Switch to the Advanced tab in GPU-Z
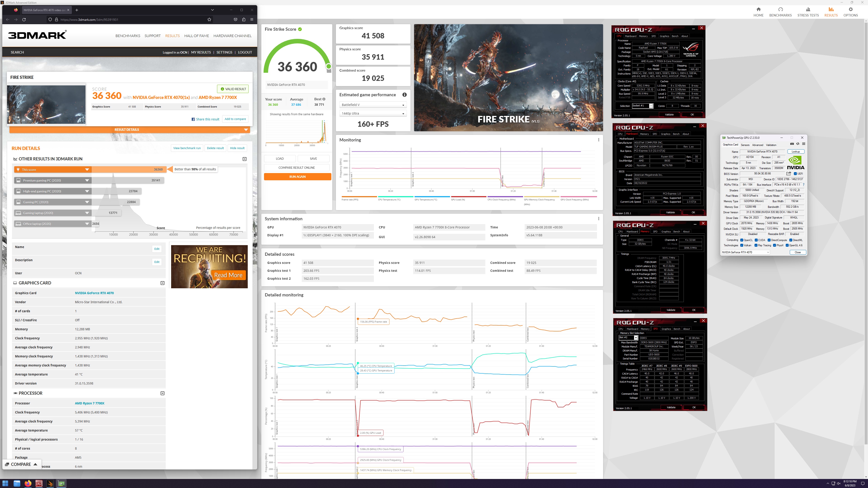Viewport: 868px width, 488px height. (x=757, y=145)
